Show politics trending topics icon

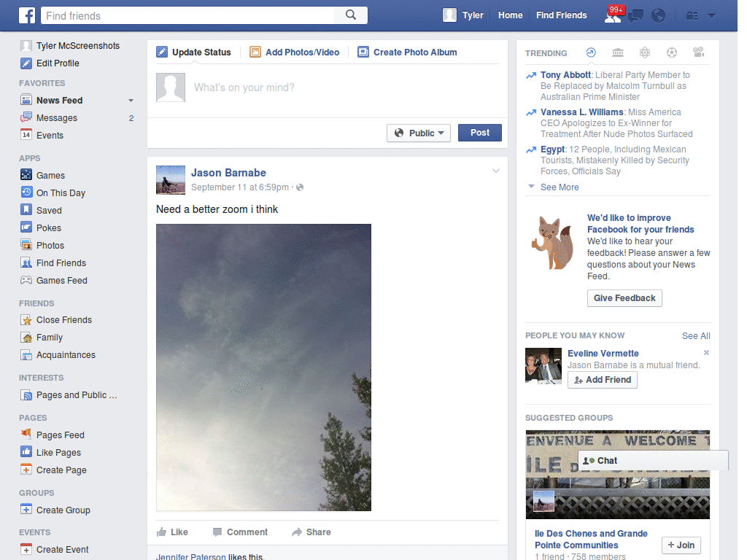pyautogui.click(x=618, y=52)
